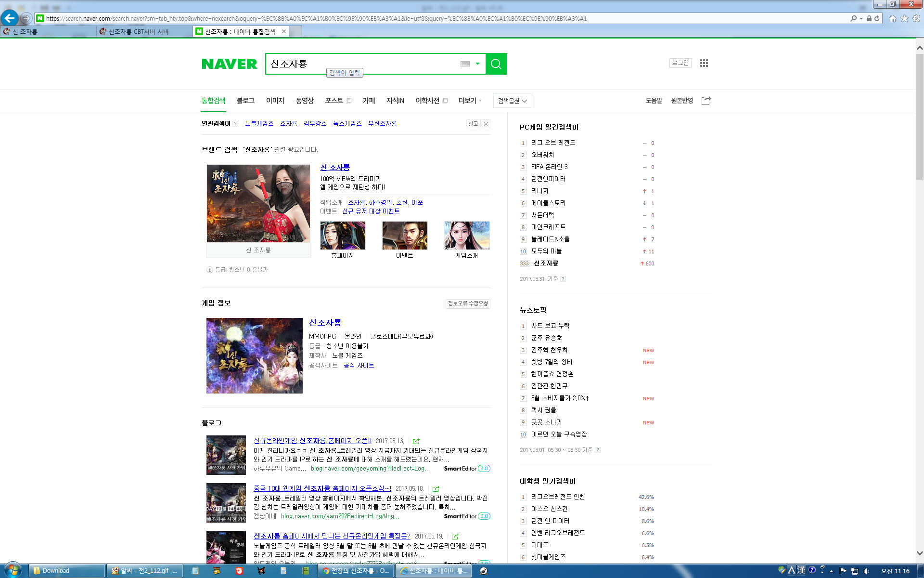The height and width of the screenshot is (578, 924).
Task: Select the 이미지 search tab
Action: click(x=275, y=100)
